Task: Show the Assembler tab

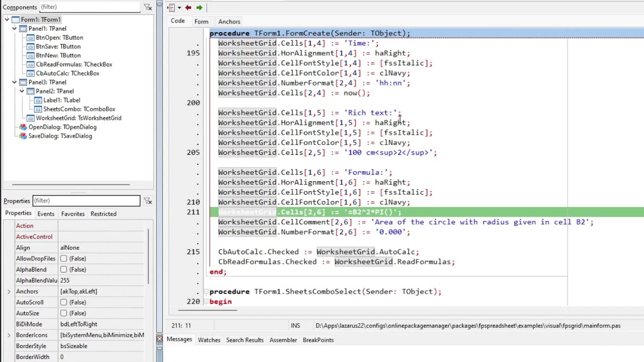Action: 283,340
